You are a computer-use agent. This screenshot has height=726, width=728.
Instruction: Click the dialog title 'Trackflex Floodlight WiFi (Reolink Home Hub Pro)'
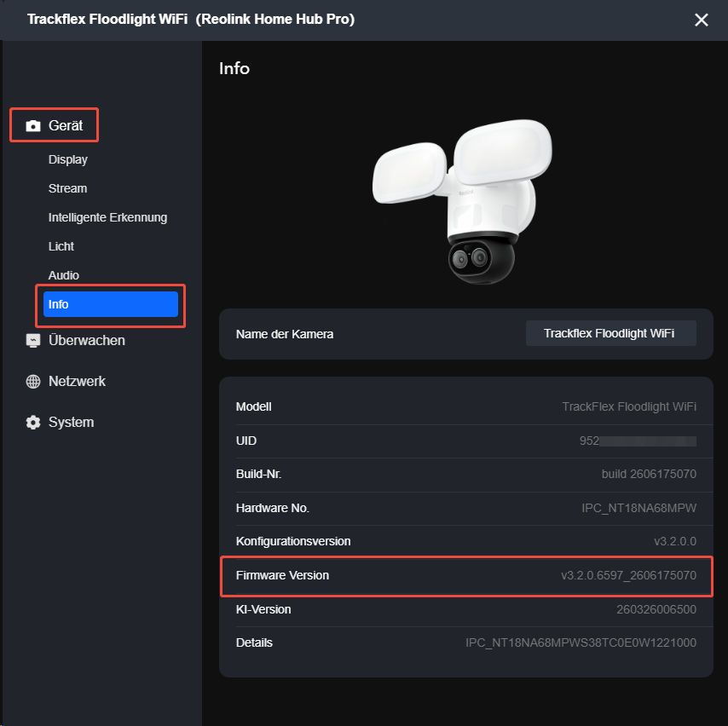191,20
